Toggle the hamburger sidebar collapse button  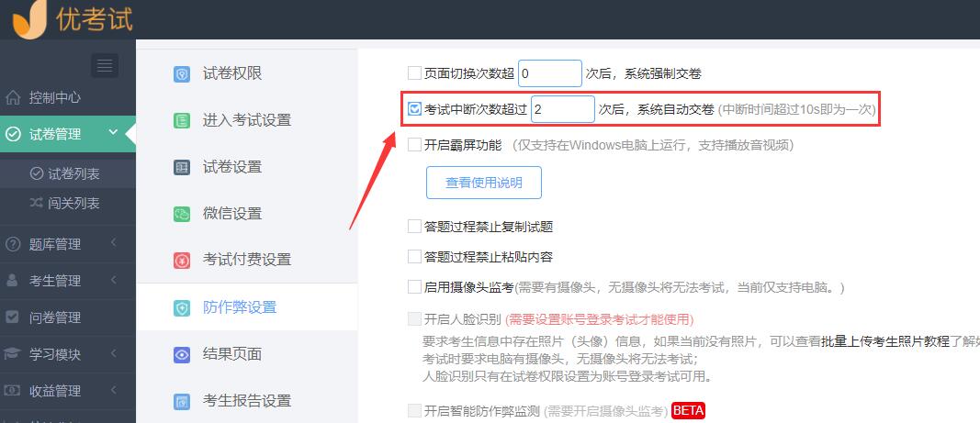coord(105,65)
